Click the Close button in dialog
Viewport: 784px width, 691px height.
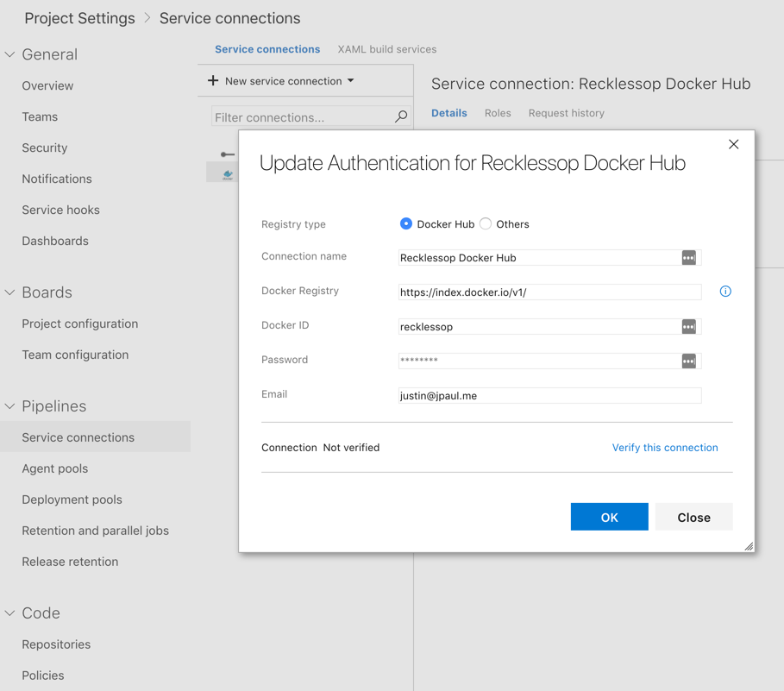pyautogui.click(x=694, y=517)
